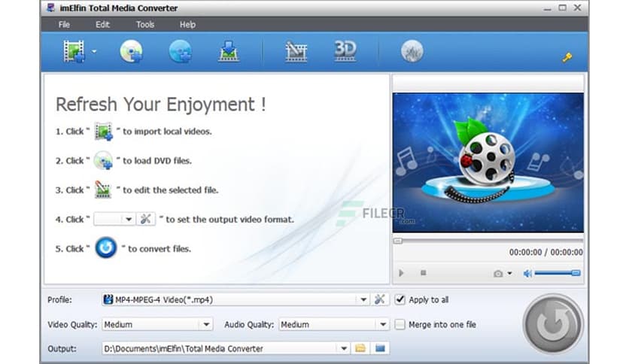Image resolution: width=629 pixels, height=364 pixels.
Task: Click the grey round toolbar icon
Action: point(412,51)
